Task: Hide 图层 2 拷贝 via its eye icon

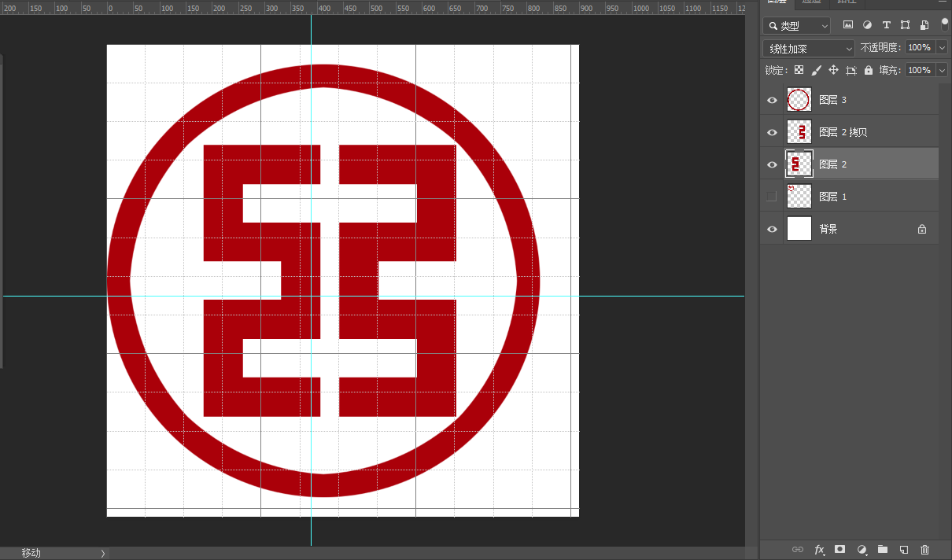Action: [772, 132]
